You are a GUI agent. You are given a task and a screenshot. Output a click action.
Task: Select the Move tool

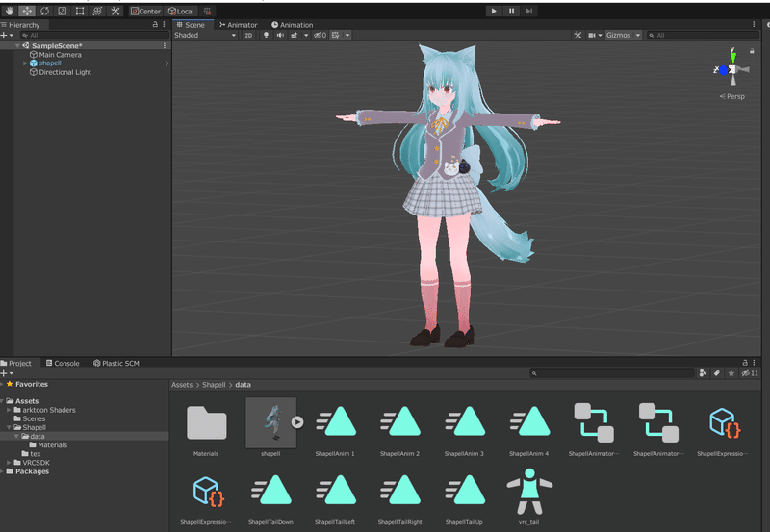click(x=27, y=11)
